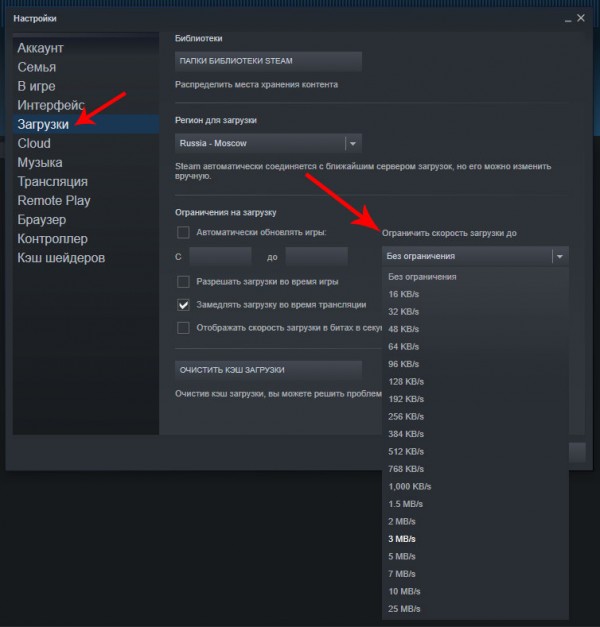Screen dimensions: 600x627
Task: Select the В игре settings section
Action: pyautogui.click(x=86, y=86)
